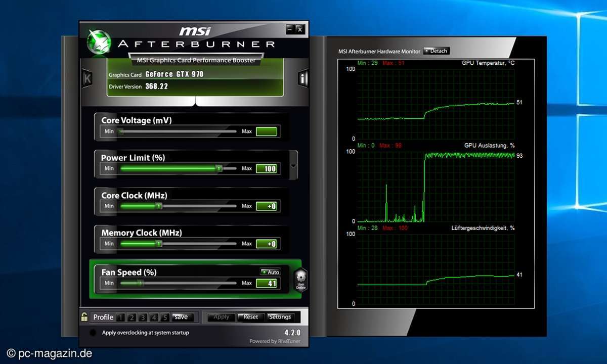The width and height of the screenshot is (607, 364).
Task: Click the driver version 368.22
Action: 157,86
